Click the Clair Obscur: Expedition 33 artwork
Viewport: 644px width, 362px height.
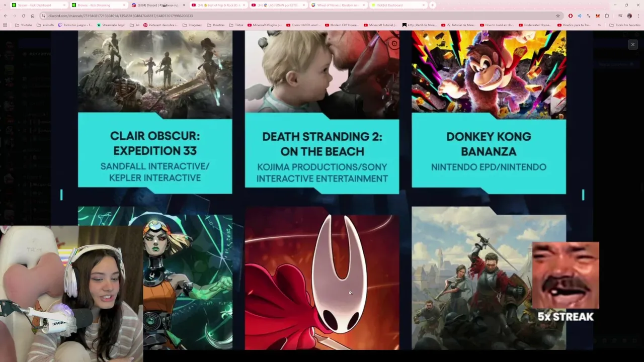tap(155, 74)
